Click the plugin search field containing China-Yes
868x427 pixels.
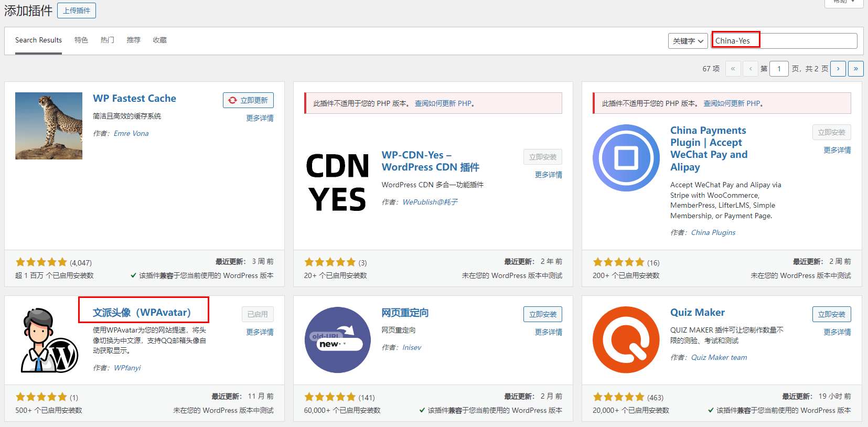click(x=784, y=41)
